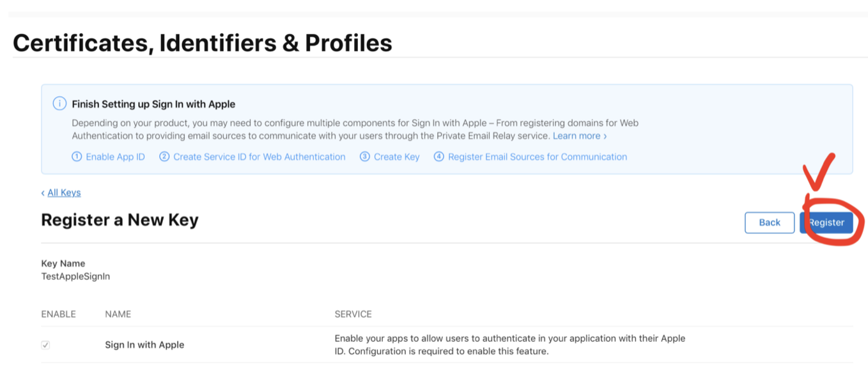Click the info icon in the banner

click(59, 104)
